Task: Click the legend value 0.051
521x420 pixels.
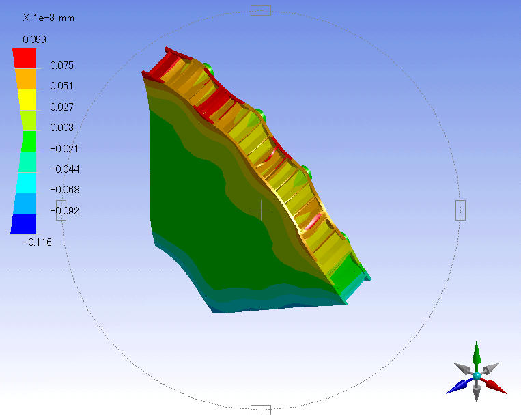Action: tap(61, 86)
